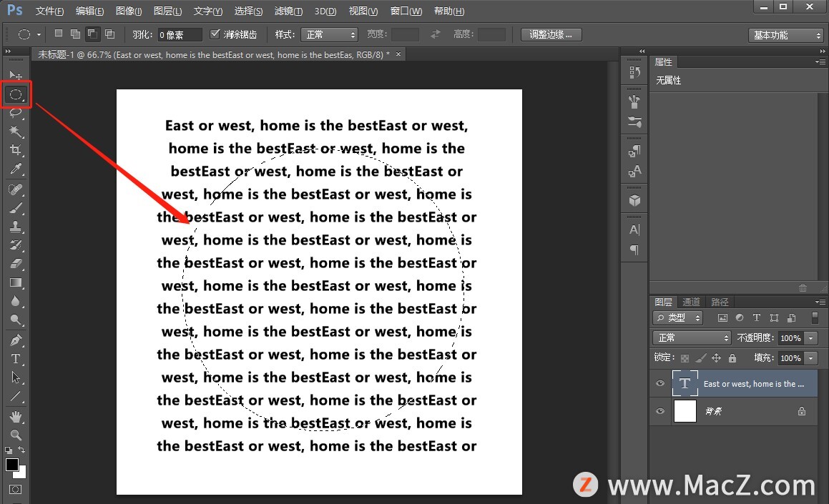
Task: Click the foreground color swatch
Action: (11, 464)
